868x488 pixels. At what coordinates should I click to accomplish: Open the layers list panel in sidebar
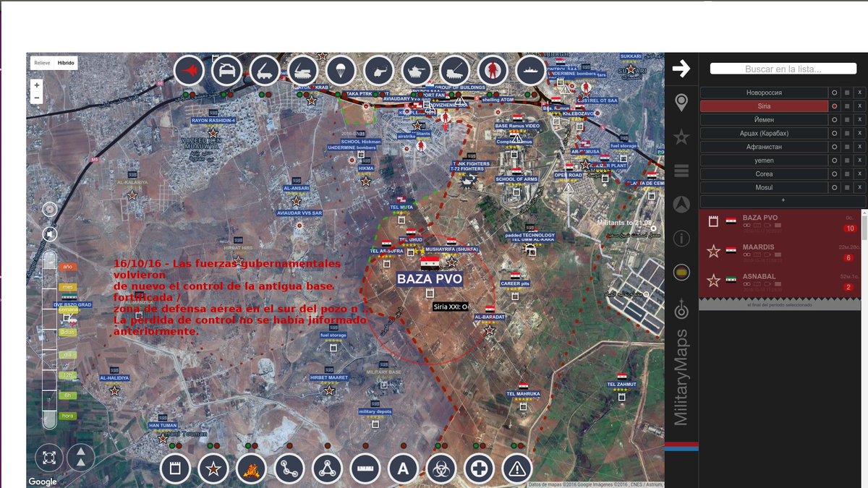[x=681, y=171]
